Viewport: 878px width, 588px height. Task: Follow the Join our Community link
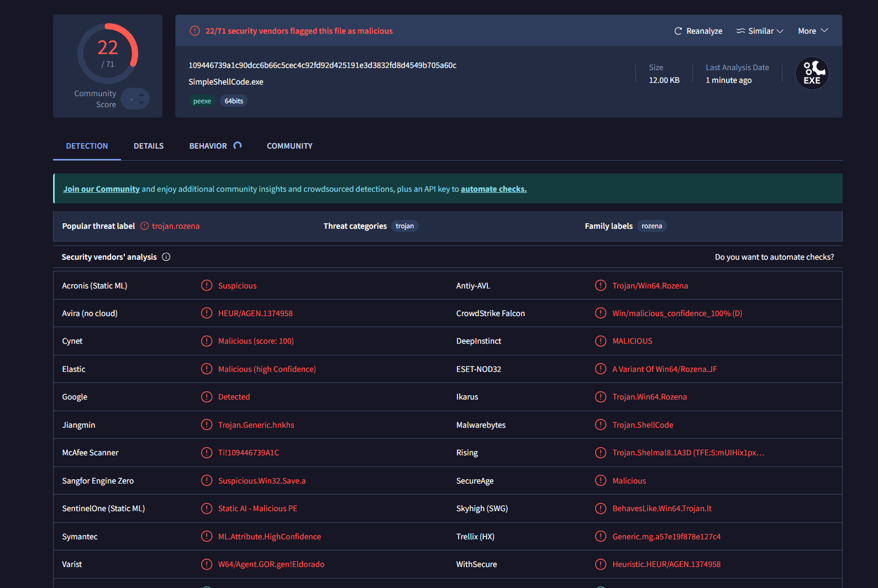[101, 189]
